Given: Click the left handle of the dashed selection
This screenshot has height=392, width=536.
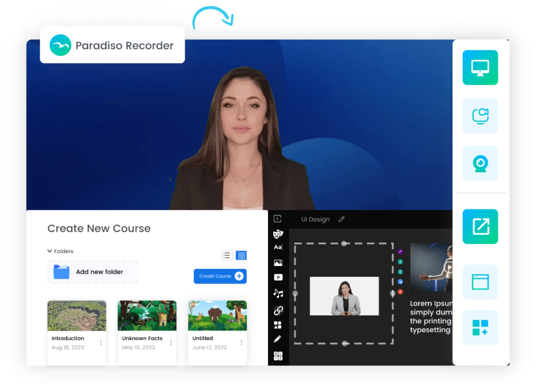Looking at the screenshot, I should (295, 293).
